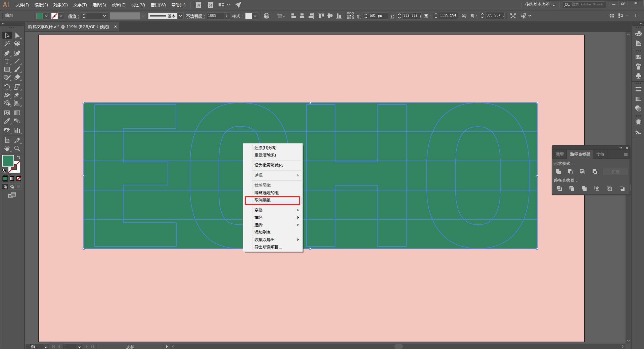Click the Minus Front shape mode icon
Viewport: 644px width, 349px height.
[570, 172]
